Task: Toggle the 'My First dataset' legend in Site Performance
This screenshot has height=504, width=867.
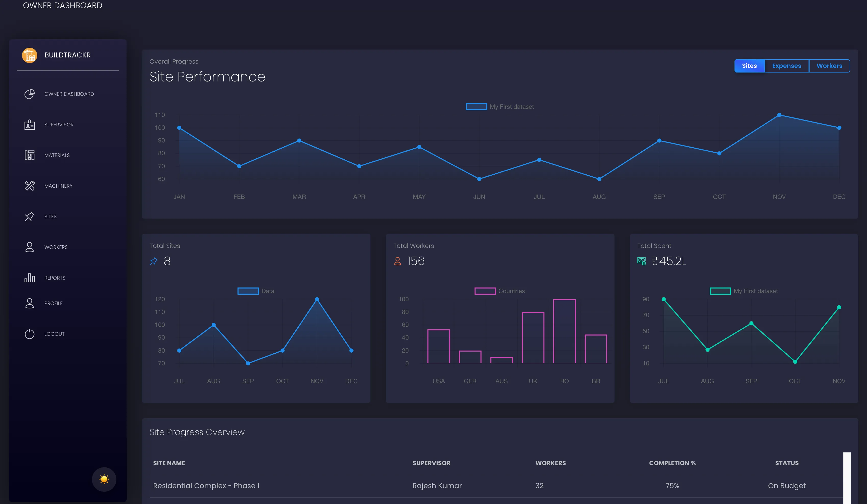Action: click(x=500, y=107)
